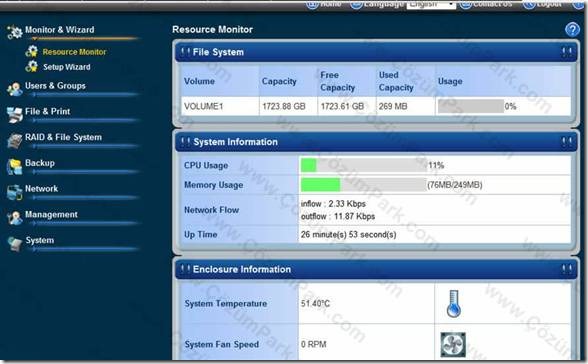Click the VOLUME1 usage bar
Screen dimensions: 588x364
pos(471,106)
